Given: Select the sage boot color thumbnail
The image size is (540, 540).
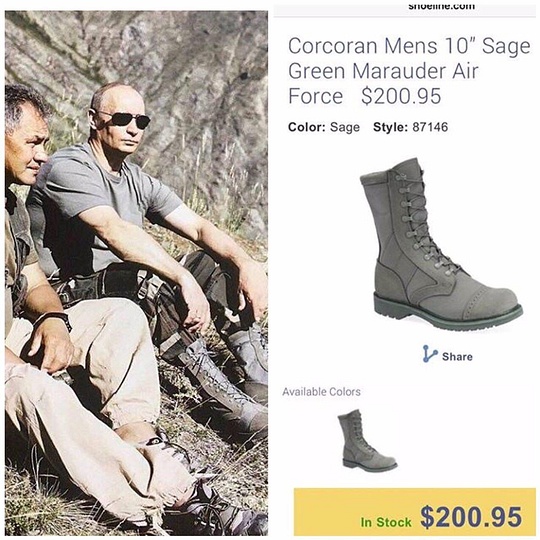Looking at the screenshot, I should [x=367, y=440].
